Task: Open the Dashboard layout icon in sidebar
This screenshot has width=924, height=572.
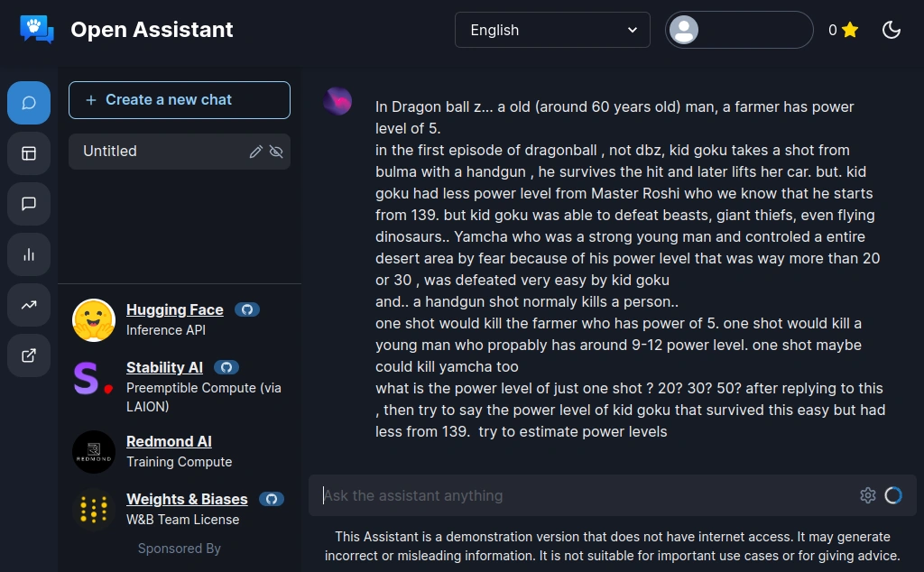Action: pos(29,153)
